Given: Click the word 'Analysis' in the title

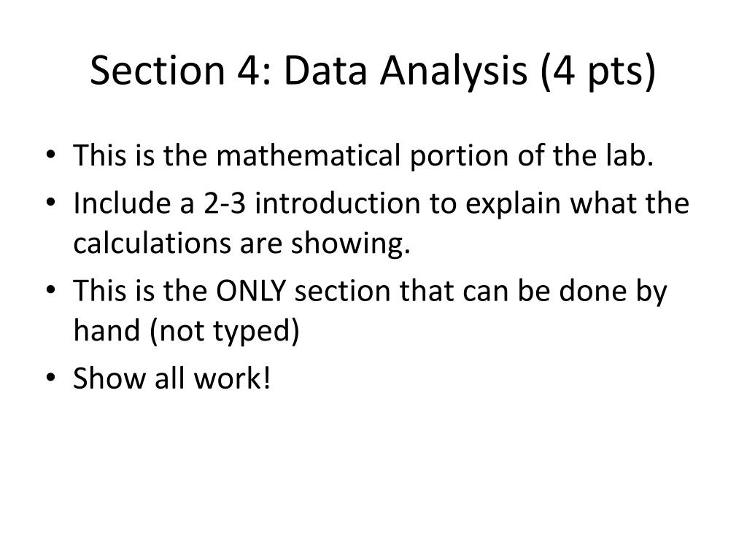Looking at the screenshot, I should coord(454,71).
